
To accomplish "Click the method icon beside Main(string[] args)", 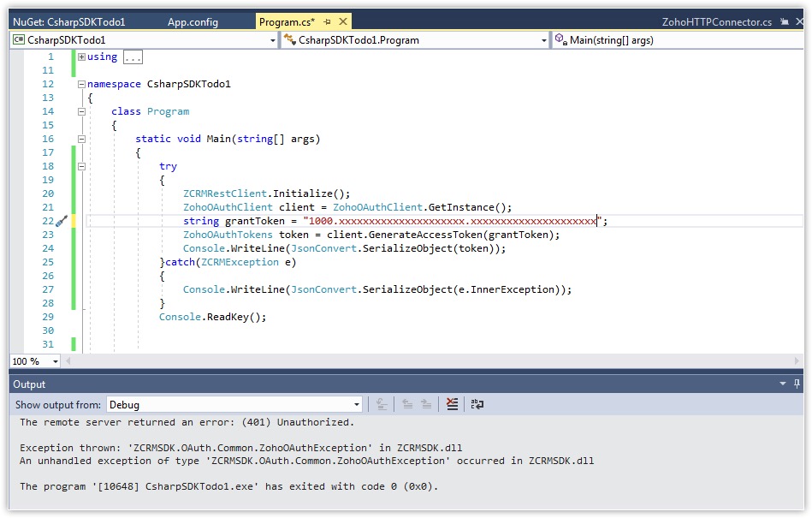I will (560, 39).
